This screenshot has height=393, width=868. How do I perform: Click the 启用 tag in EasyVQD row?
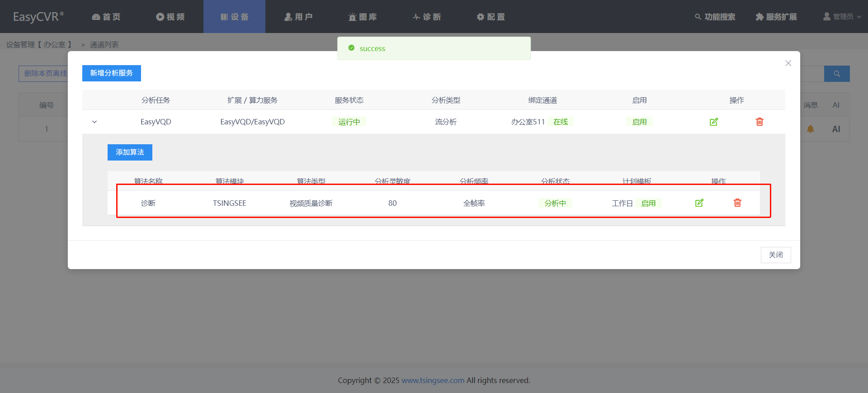pyautogui.click(x=639, y=122)
